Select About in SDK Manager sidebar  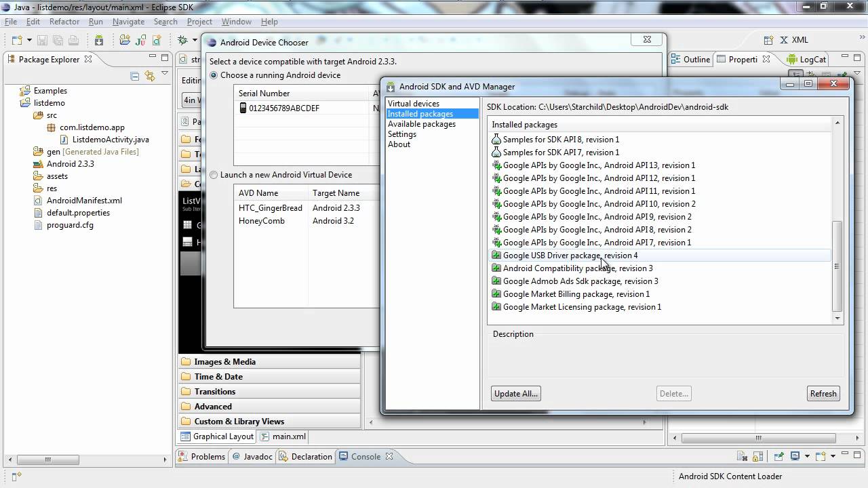(x=399, y=144)
